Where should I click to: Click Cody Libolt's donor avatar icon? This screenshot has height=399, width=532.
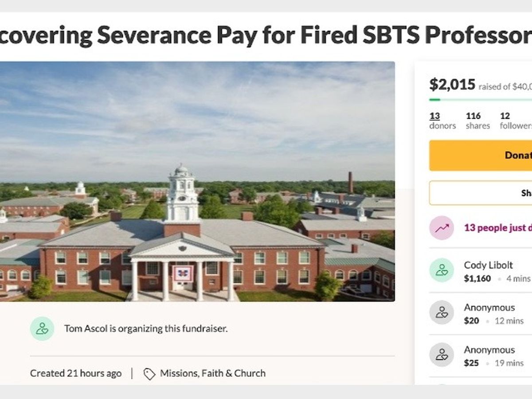[x=441, y=270]
